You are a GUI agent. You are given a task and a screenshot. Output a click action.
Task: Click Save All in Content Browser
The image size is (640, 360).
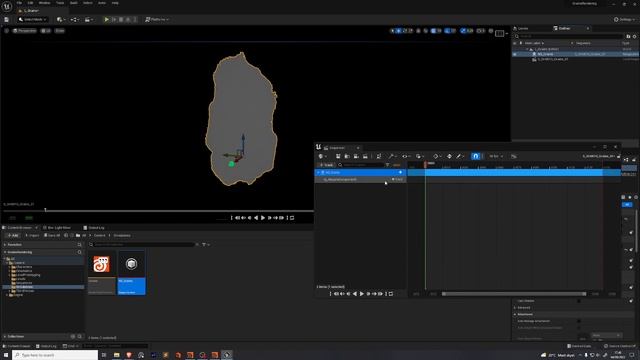[x=52, y=236]
